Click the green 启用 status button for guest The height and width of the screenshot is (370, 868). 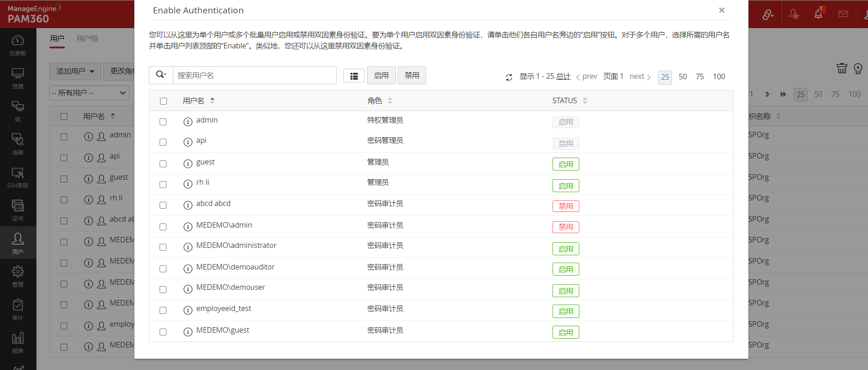tap(566, 164)
